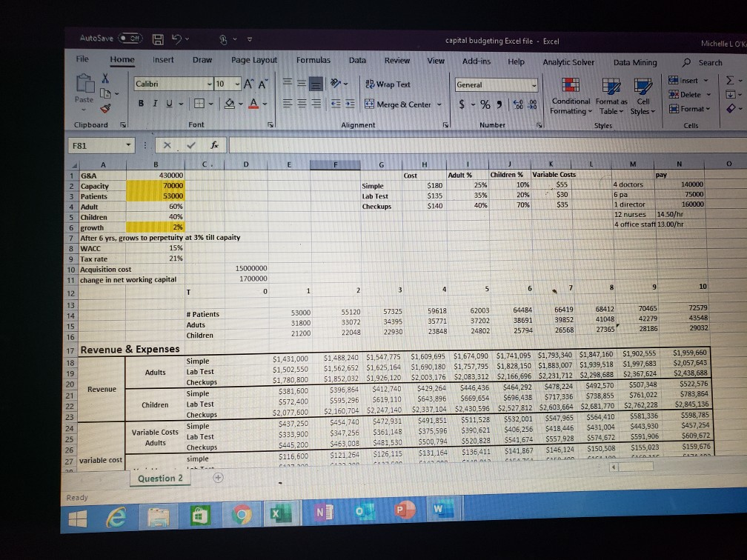Open the Formulas tab
The width and height of the screenshot is (747, 560).
click(x=313, y=60)
